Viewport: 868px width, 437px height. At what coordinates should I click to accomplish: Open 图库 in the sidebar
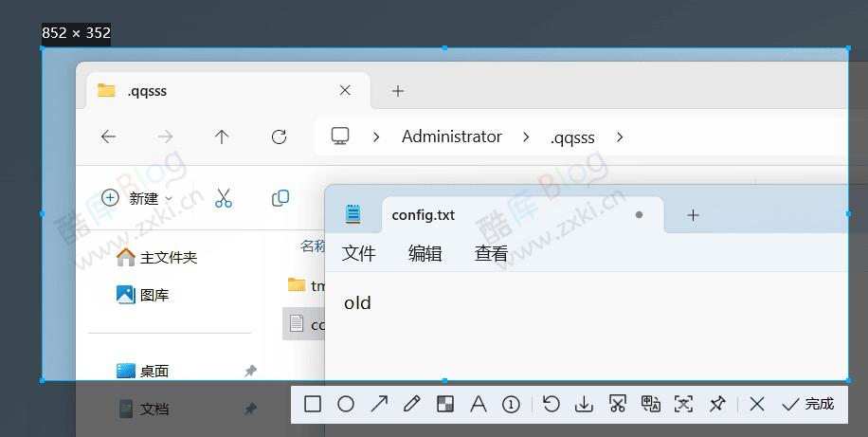[x=143, y=295]
